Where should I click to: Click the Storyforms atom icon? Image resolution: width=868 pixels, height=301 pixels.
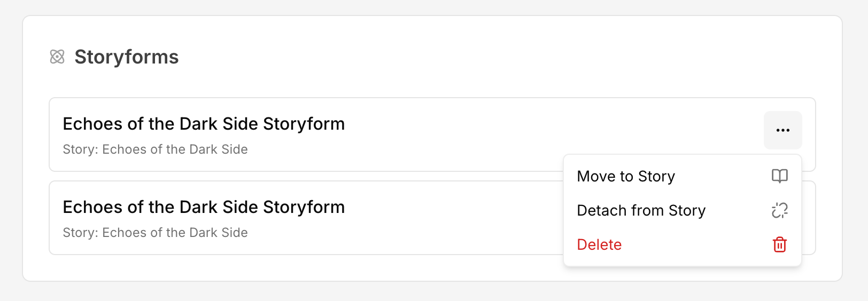pos(57,57)
